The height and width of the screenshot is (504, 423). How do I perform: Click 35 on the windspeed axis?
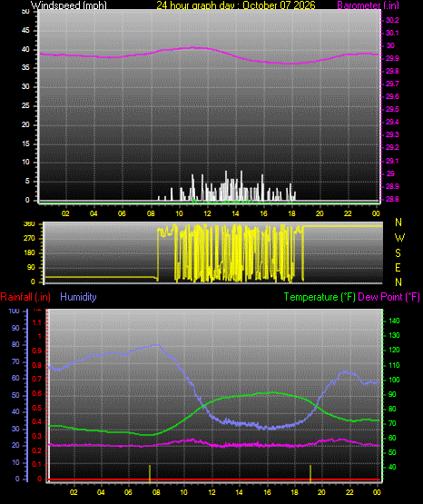coord(25,68)
